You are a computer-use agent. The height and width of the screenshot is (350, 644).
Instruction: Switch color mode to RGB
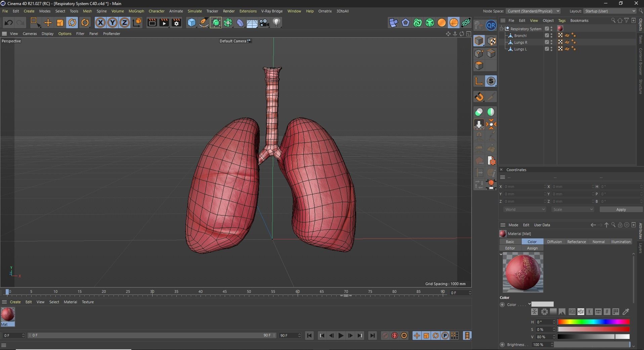click(x=572, y=312)
